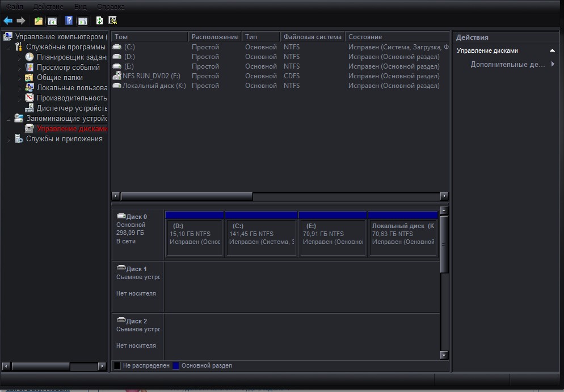Click the drive icon of Локальный диск (K:) row
Image resolution: width=564 pixels, height=392 pixels.
117,86
